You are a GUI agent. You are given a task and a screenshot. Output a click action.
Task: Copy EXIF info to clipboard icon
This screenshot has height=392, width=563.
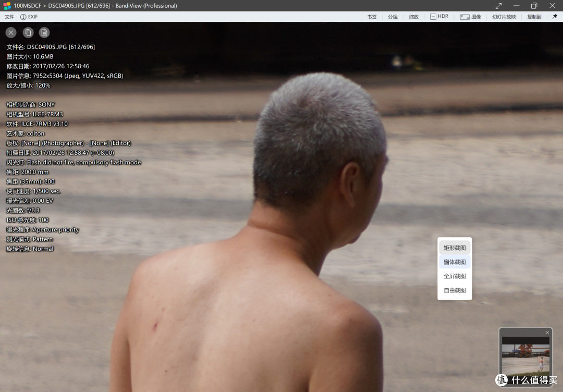pos(28,33)
